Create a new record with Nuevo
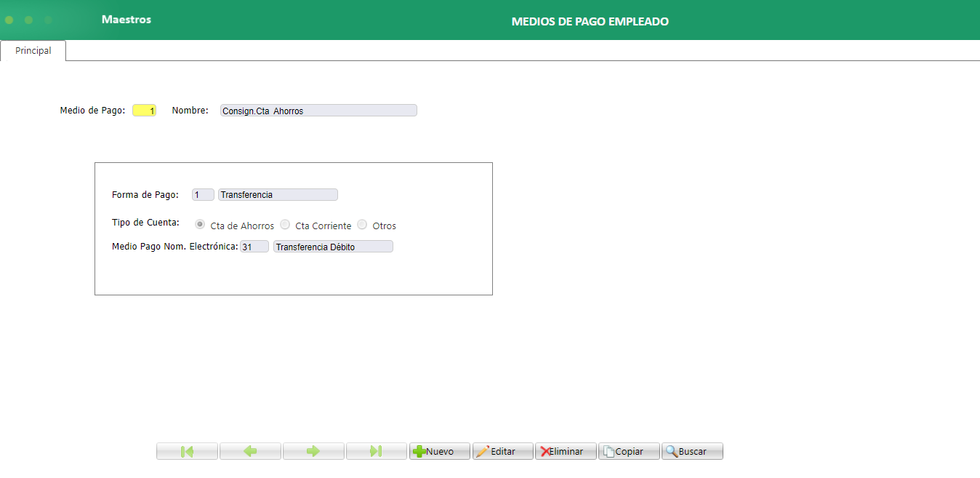Image resolution: width=980 pixels, height=478 pixels. 440,451
